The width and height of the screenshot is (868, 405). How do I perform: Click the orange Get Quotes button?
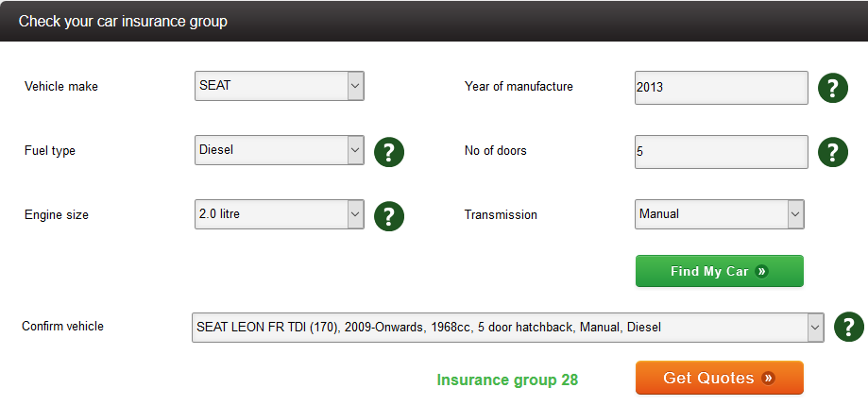719,378
